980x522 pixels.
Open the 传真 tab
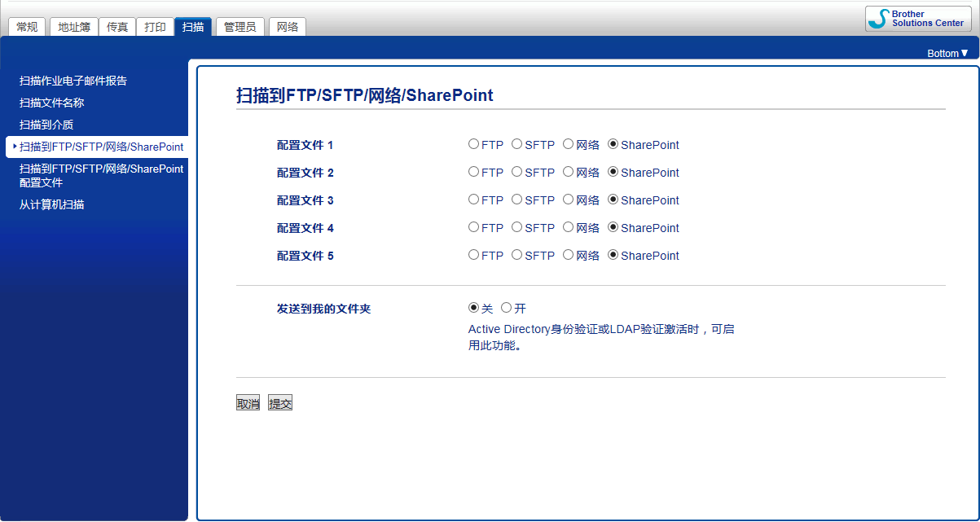117,27
